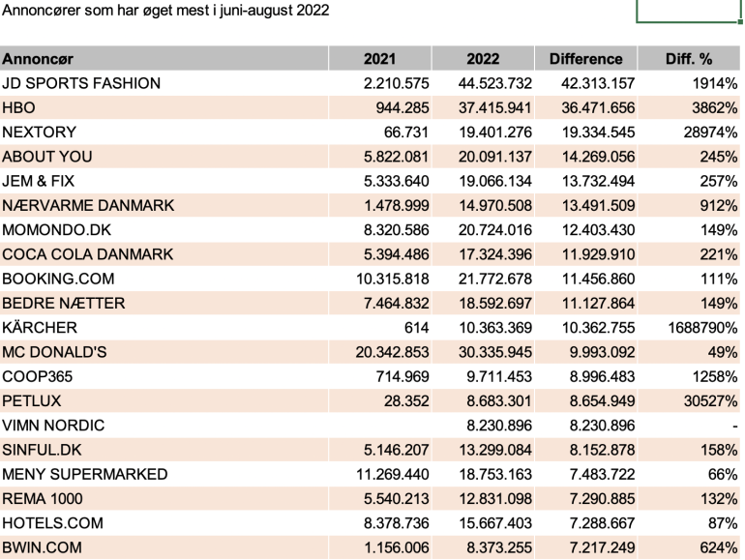Select the 'MOMONDO.DK' cell
The width and height of the screenshot is (745, 560).
click(164, 230)
